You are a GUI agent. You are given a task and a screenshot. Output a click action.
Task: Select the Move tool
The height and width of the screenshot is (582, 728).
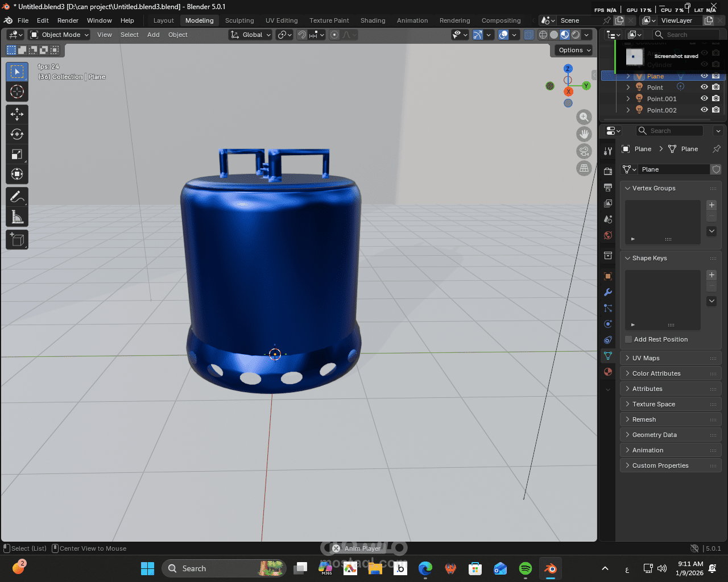[17, 114]
